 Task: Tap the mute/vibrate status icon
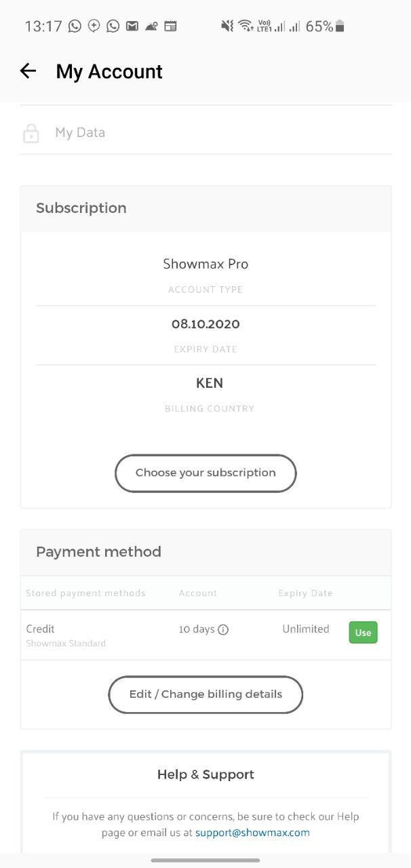pyautogui.click(x=227, y=26)
